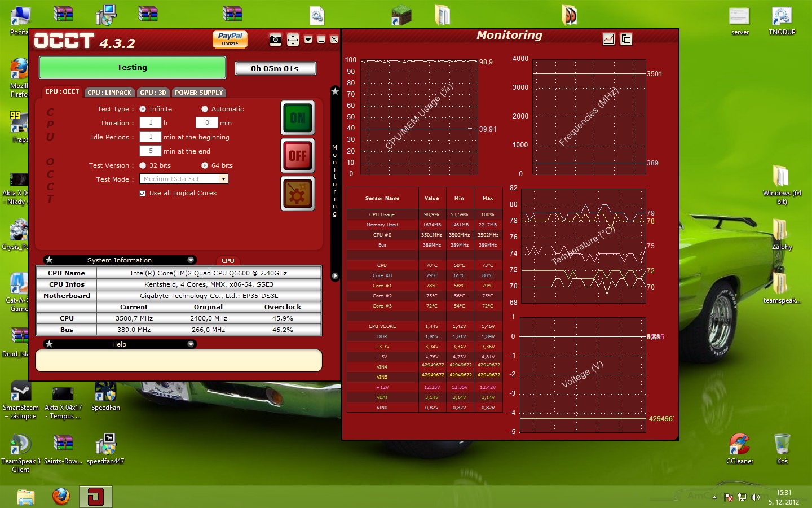This screenshot has height=508, width=812.
Task: Switch to the CPU : OCCT tab
Action: click(x=62, y=91)
